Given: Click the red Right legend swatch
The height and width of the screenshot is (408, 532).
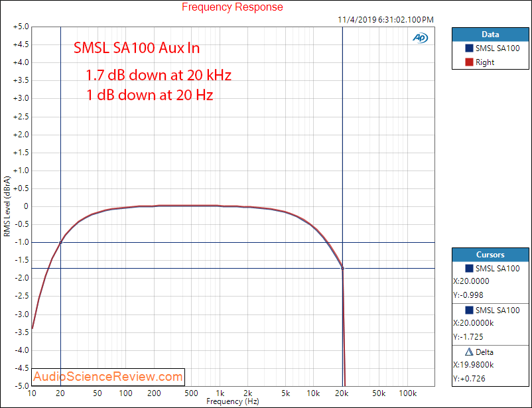Looking at the screenshot, I should (x=469, y=62).
